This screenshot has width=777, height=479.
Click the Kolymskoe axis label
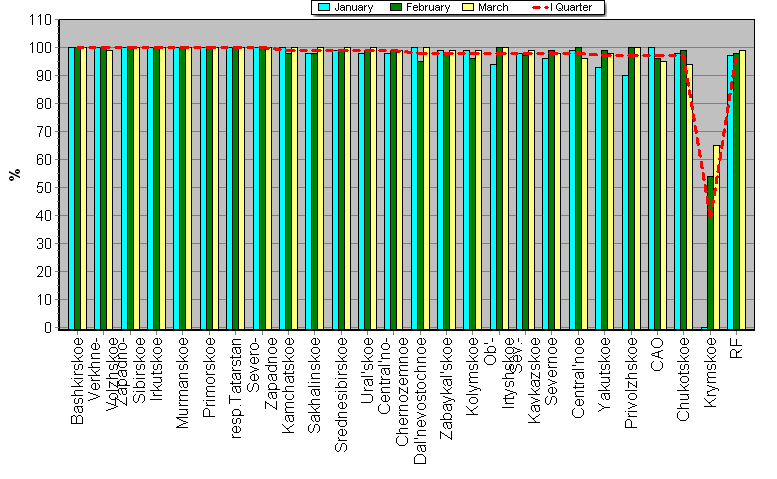tap(473, 376)
